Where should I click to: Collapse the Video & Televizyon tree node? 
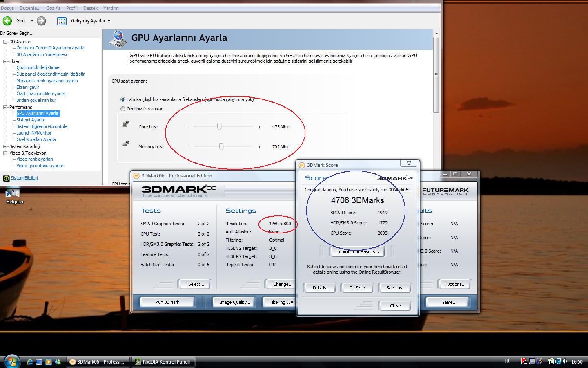point(5,153)
